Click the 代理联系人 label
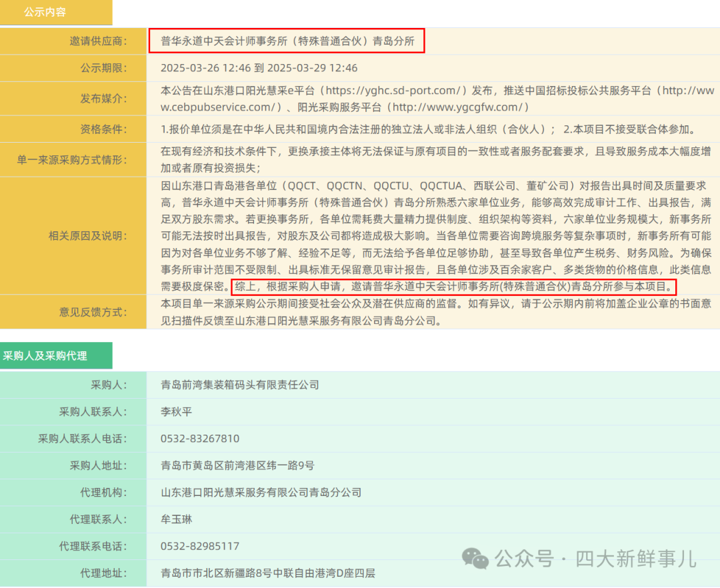 (98, 519)
